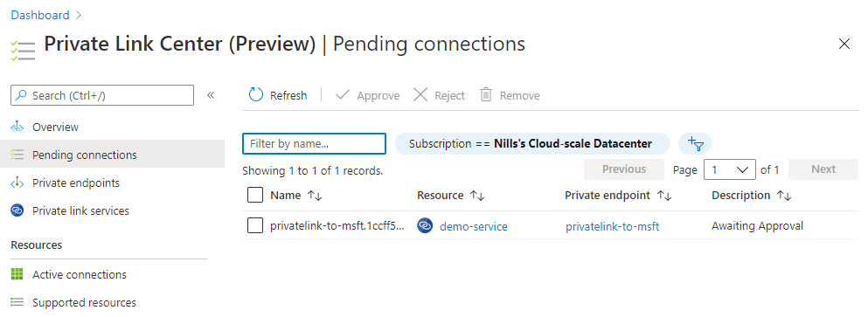Open the page number dropdown
Screen dimensions: 868x317
coord(730,169)
